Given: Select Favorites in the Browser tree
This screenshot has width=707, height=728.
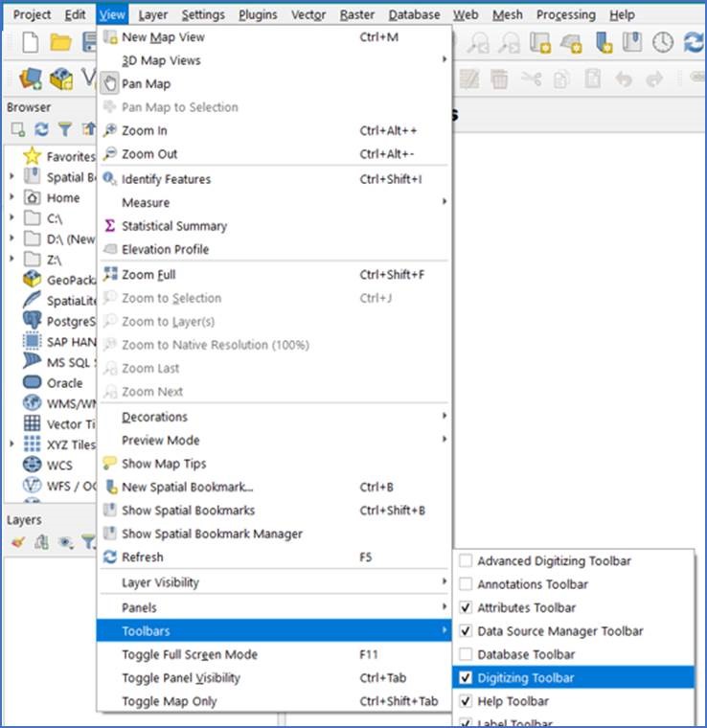Looking at the screenshot, I should coord(59,156).
